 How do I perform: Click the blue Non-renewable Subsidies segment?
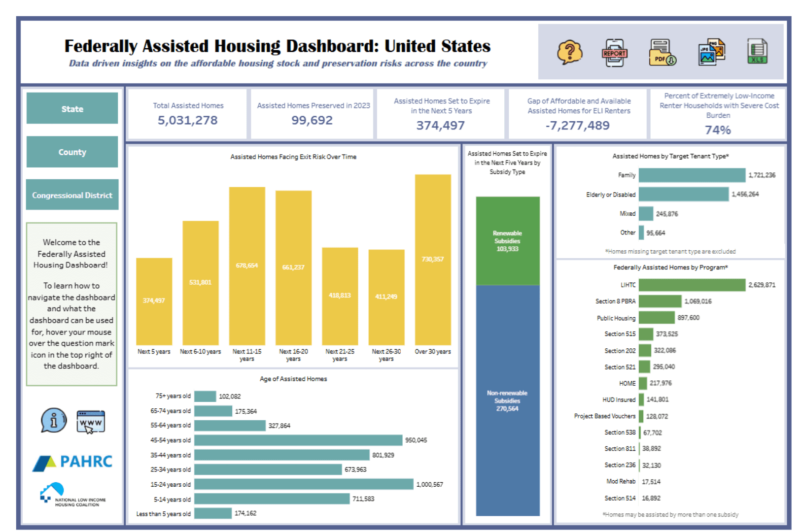(x=507, y=400)
